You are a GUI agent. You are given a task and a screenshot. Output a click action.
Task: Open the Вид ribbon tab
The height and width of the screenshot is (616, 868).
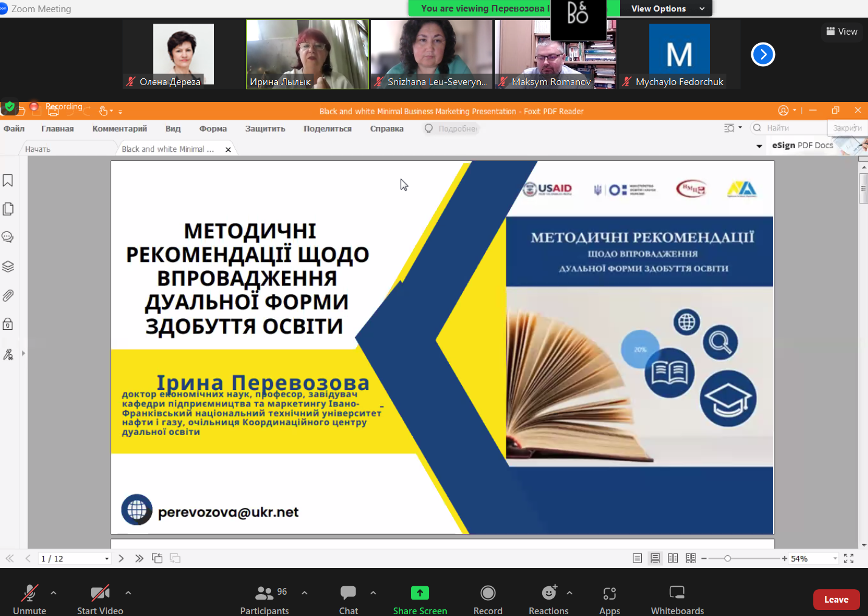pos(173,129)
